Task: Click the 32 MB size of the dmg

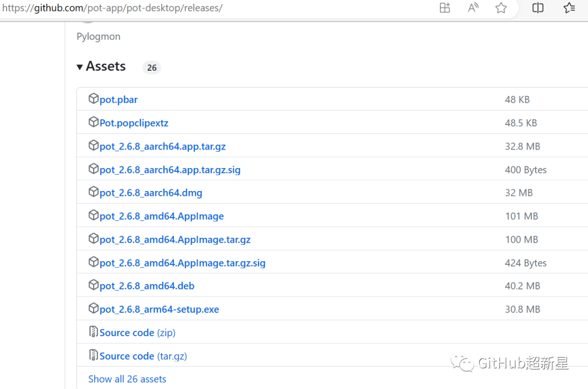Action: click(519, 193)
